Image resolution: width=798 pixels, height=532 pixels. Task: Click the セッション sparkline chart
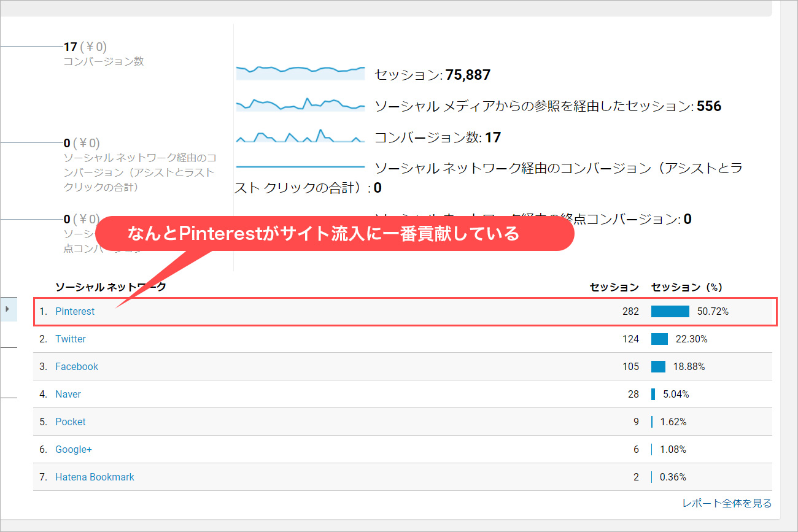point(301,72)
